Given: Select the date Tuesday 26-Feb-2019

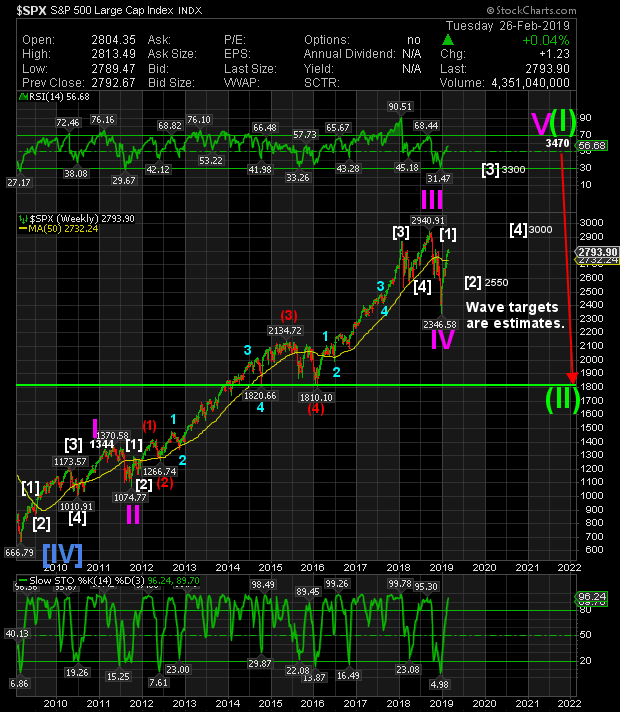Looking at the screenshot, I should tap(507, 25).
